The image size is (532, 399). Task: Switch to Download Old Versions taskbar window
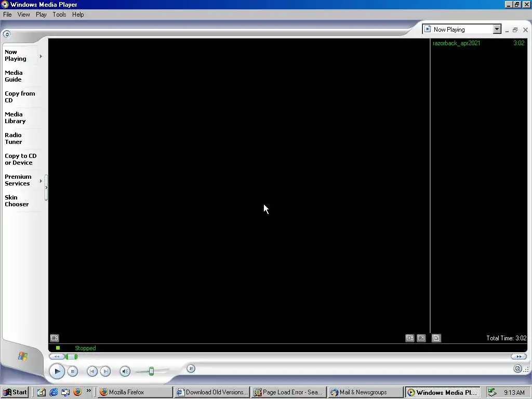(212, 392)
